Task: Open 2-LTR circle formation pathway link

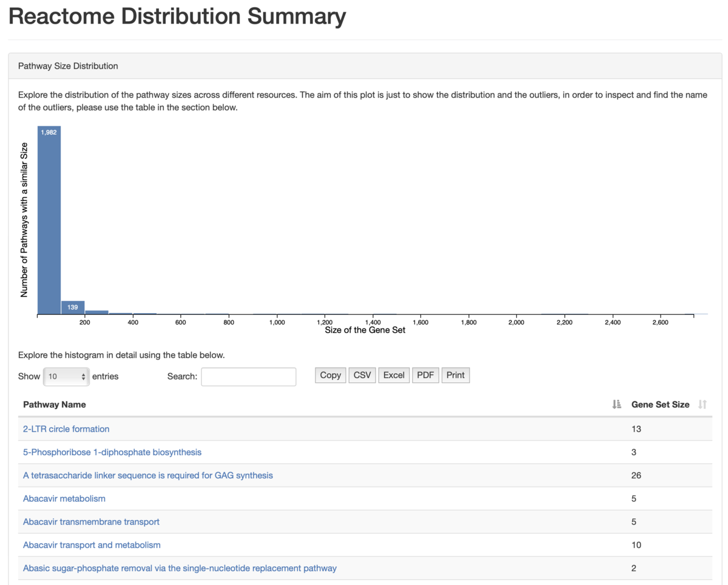Action: pos(66,429)
